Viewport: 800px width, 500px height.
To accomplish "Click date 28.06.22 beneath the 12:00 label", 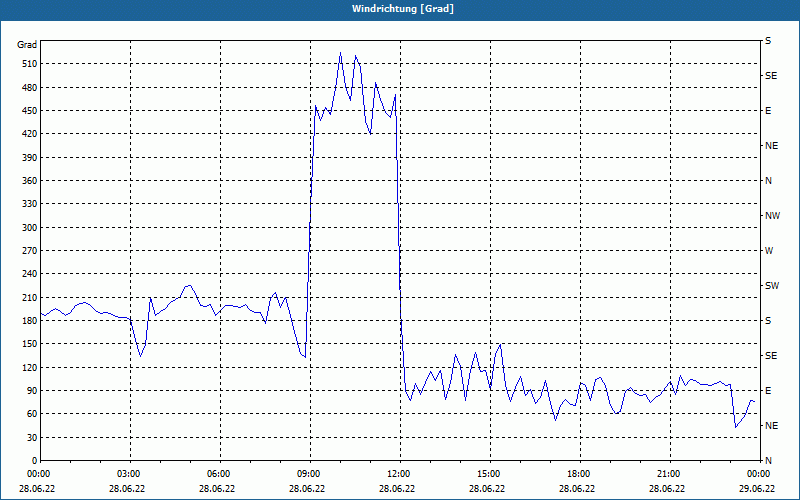I will [397, 488].
